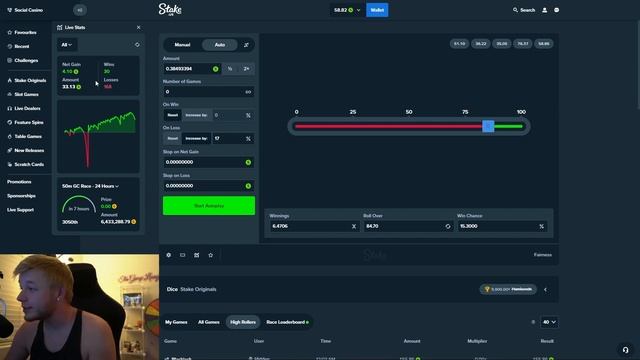Open Scratch Cards category
Image resolution: width=640 pixels, height=360 pixels.
click(25, 164)
